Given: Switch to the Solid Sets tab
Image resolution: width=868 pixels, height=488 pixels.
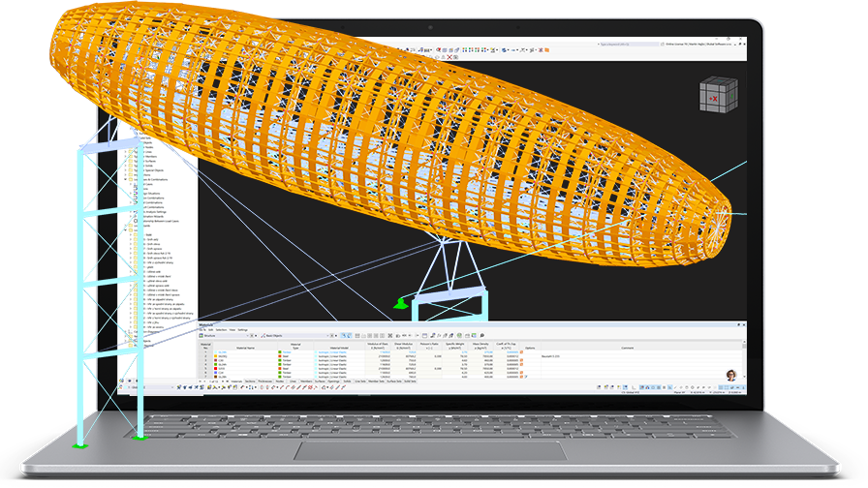Looking at the screenshot, I should [410, 381].
